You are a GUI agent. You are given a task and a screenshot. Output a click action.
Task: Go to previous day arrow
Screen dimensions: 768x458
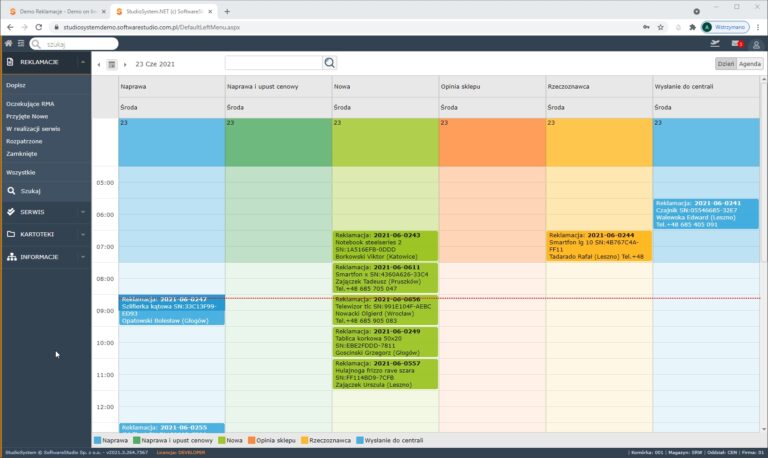(99, 64)
